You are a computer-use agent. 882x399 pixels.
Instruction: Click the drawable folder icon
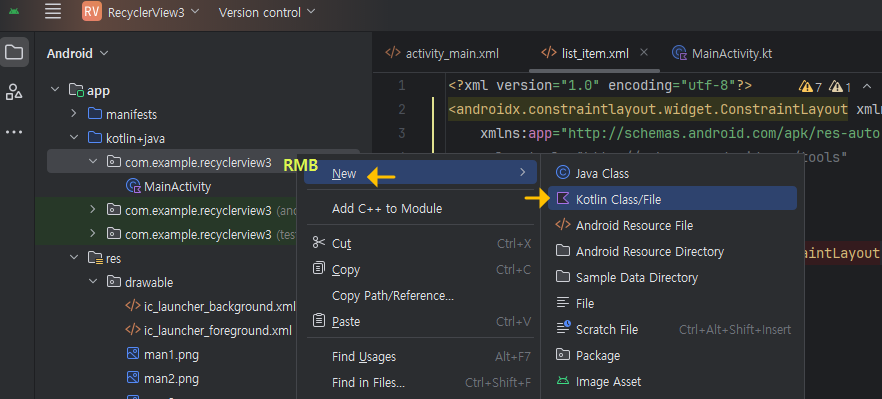pos(114,282)
